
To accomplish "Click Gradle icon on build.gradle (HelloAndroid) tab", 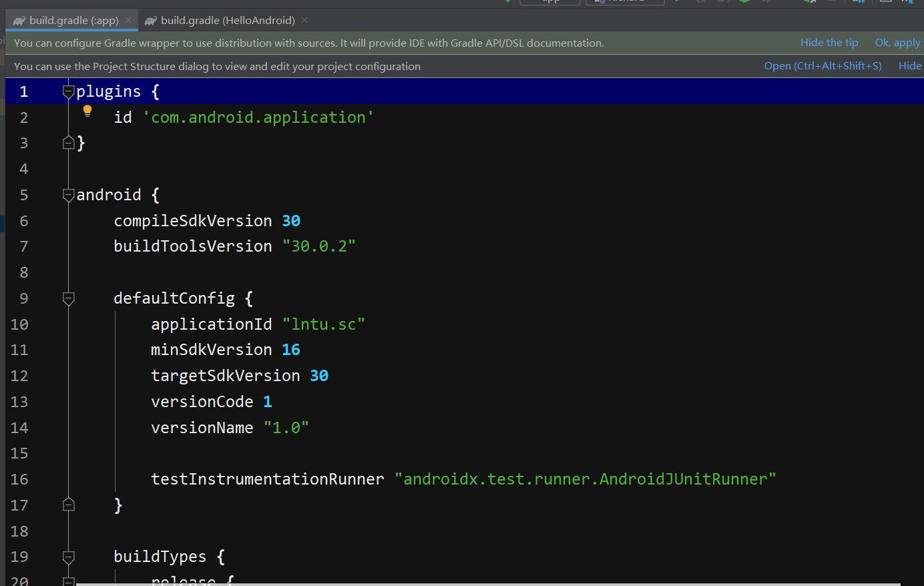I will [151, 21].
